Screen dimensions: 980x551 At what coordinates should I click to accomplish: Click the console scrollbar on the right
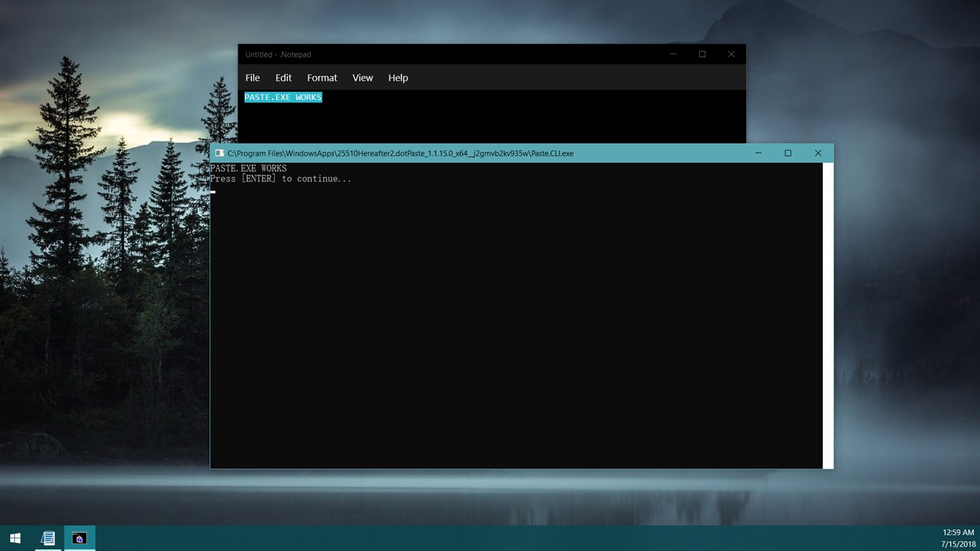click(x=827, y=315)
